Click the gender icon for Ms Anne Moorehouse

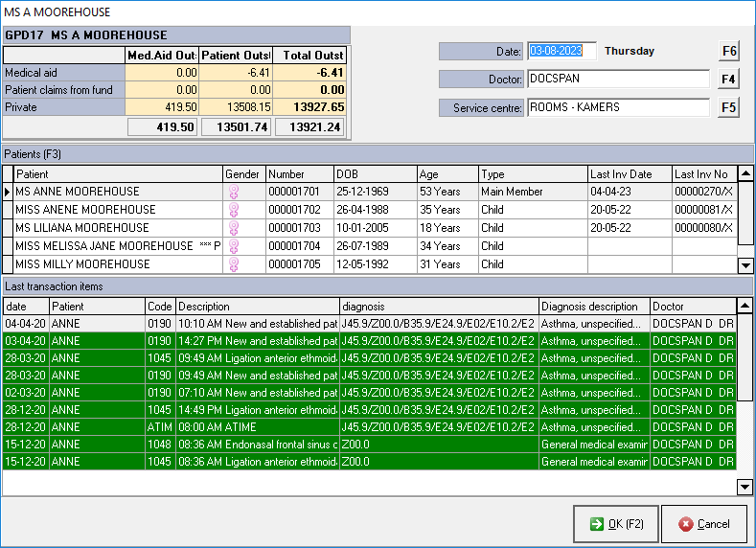[x=231, y=192]
